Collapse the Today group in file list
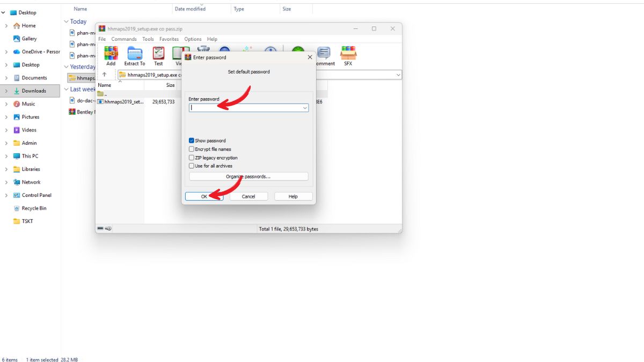Screen dimensions: 644x362 pos(66,21)
